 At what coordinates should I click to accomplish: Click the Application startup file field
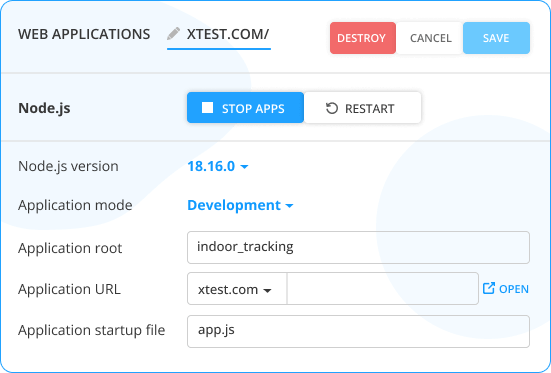point(358,331)
